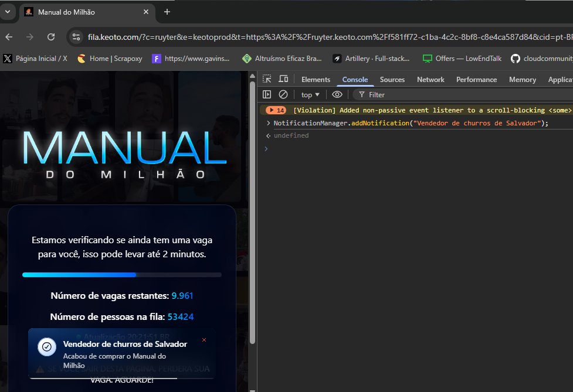
Task: Create live expression with eye icon
Action: (337, 94)
